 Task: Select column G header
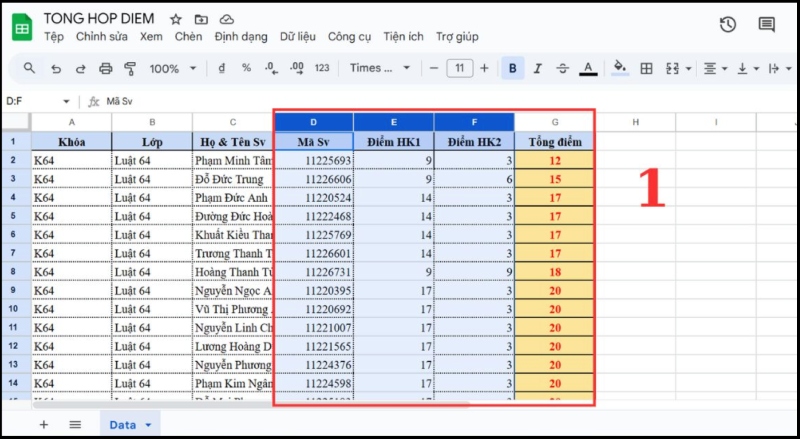[555, 123]
